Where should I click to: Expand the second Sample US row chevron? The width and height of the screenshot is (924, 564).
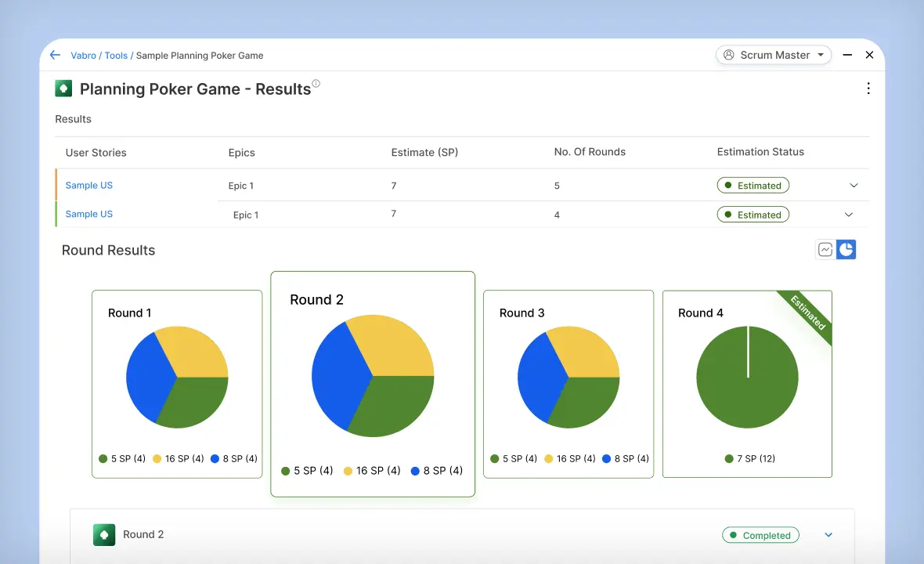pyautogui.click(x=849, y=215)
